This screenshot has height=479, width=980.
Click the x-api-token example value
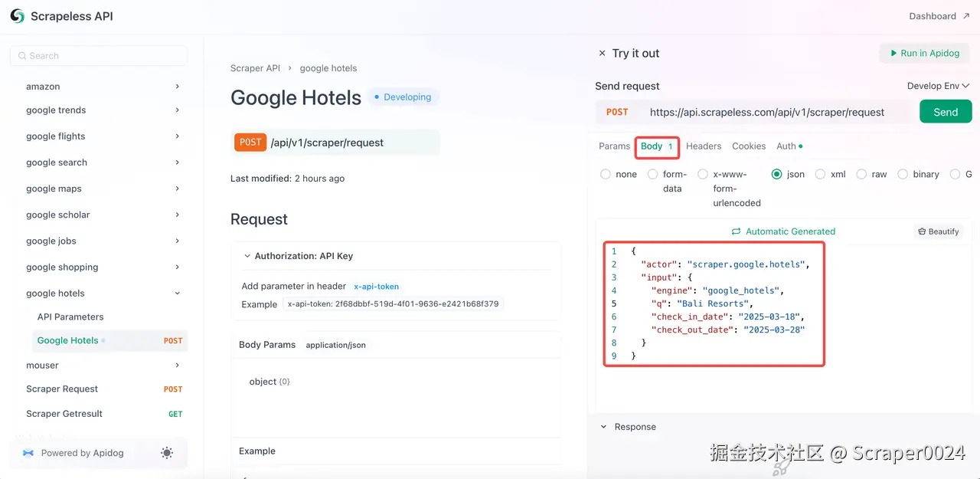point(393,303)
